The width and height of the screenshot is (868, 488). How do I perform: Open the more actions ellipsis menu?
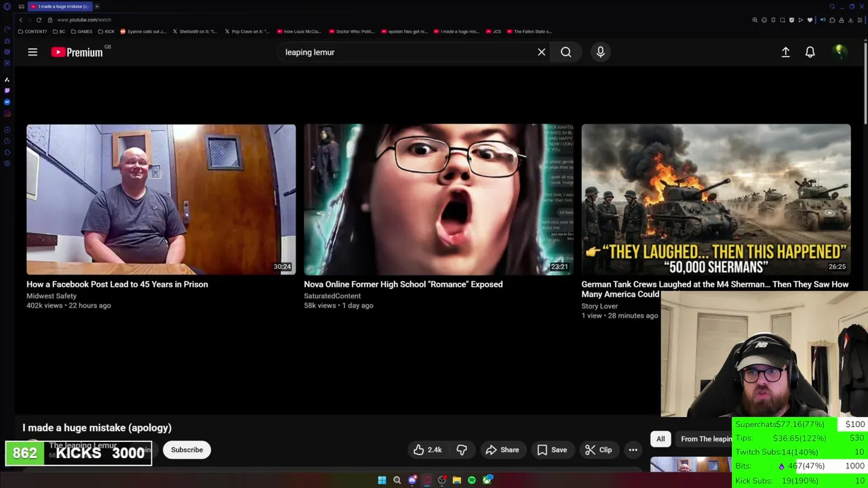coord(633,450)
